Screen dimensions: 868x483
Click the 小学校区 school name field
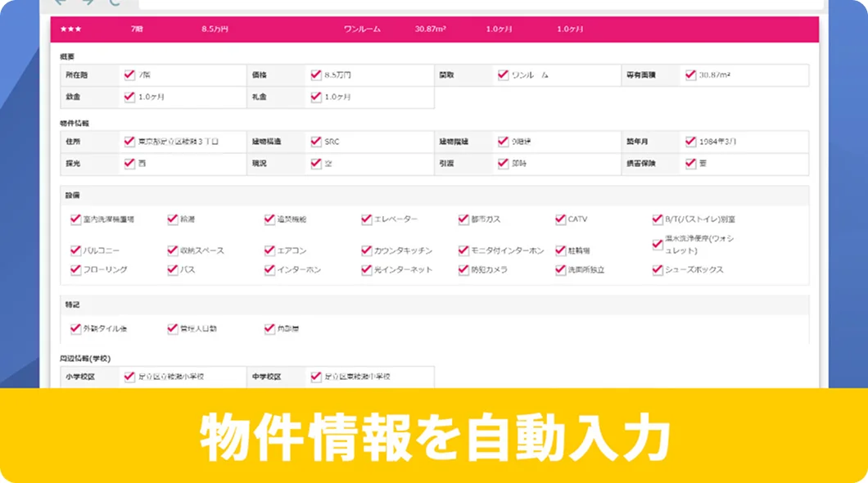click(176, 377)
